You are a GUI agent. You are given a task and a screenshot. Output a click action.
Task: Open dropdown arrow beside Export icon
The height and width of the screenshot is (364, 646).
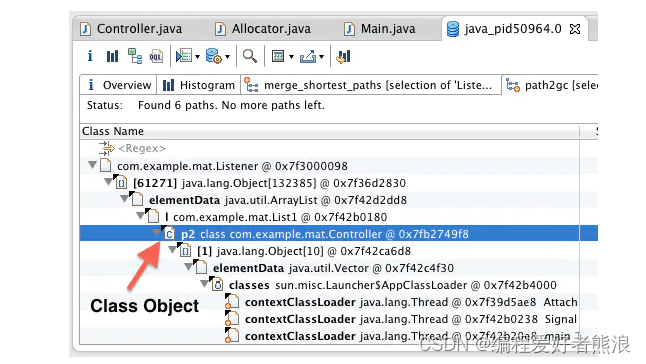[321, 57]
